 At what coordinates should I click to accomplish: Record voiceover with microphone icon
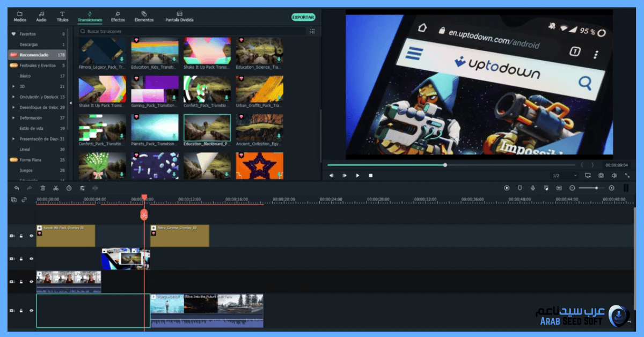533,188
